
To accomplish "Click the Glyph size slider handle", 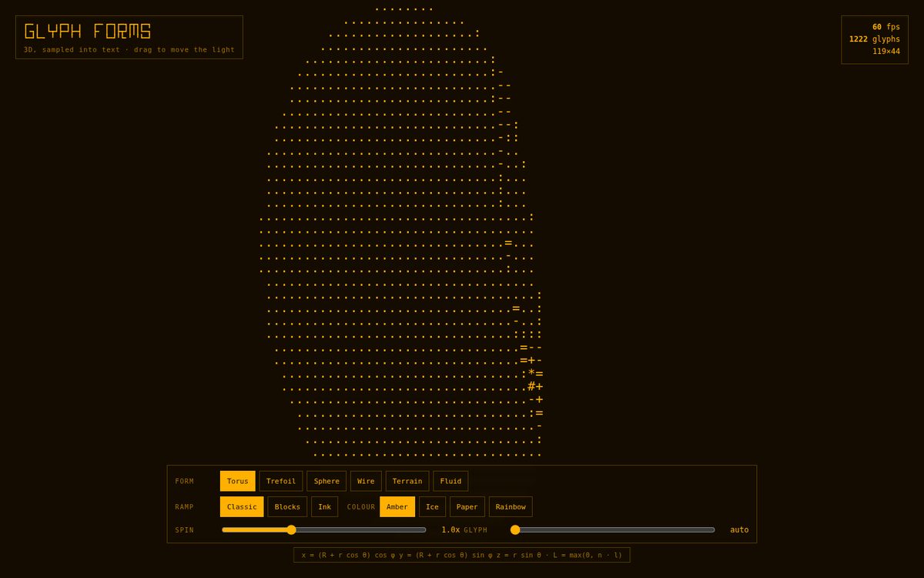I will 515,529.
